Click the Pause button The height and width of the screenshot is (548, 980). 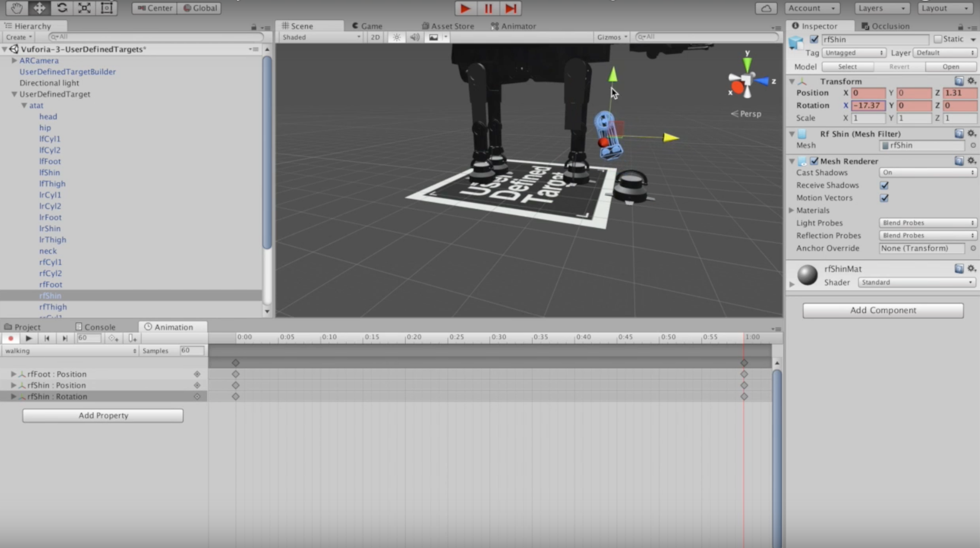tap(488, 8)
